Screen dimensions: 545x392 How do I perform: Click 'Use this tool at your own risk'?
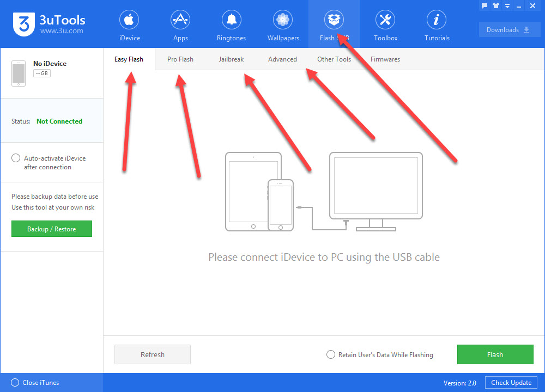click(x=53, y=207)
